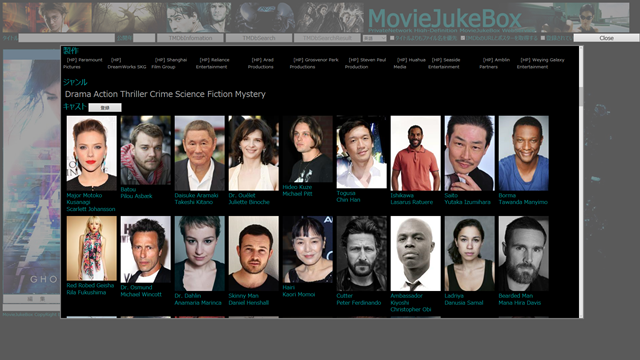Click [HP] Steven Paul Production link
The width and height of the screenshot is (640, 360).
[x=365, y=63]
